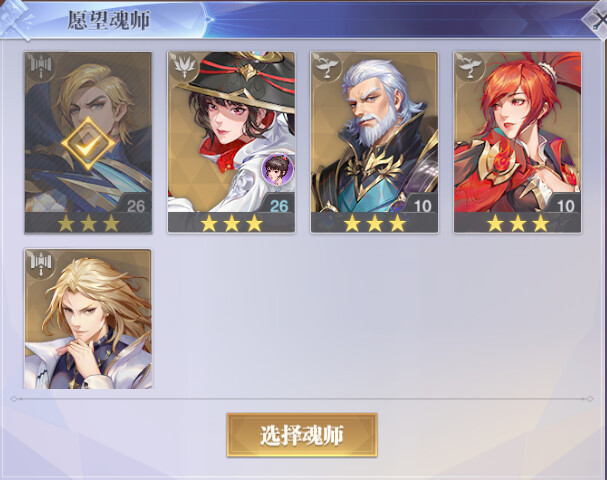
Task: Uncheck the selected blond soul master checkmark
Action: click(x=88, y=144)
